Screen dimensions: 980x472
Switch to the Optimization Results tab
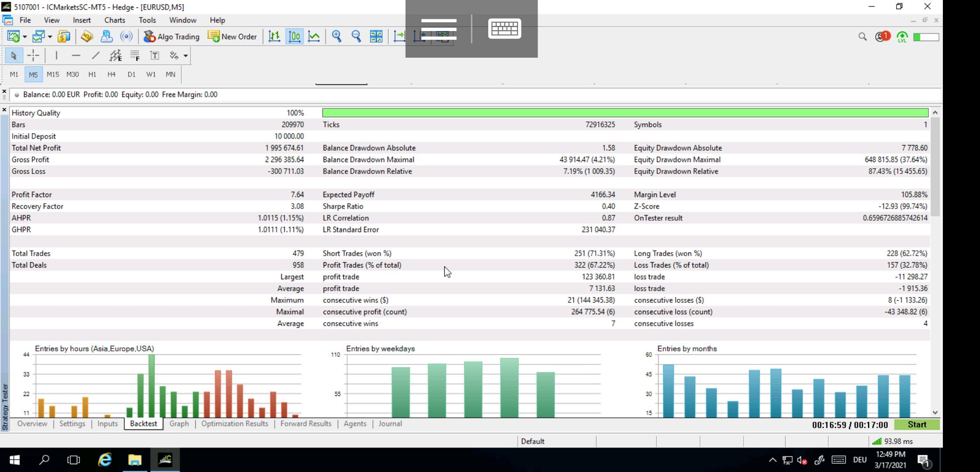coord(235,423)
